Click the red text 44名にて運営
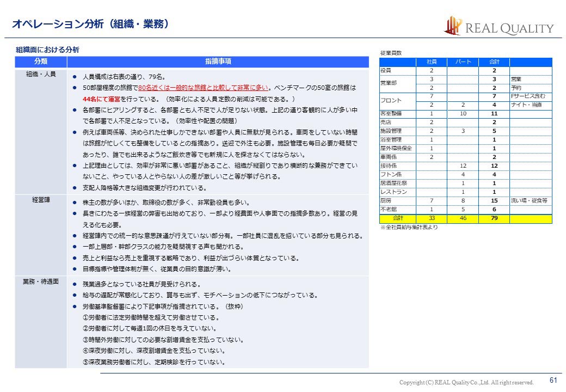 tap(101, 99)
